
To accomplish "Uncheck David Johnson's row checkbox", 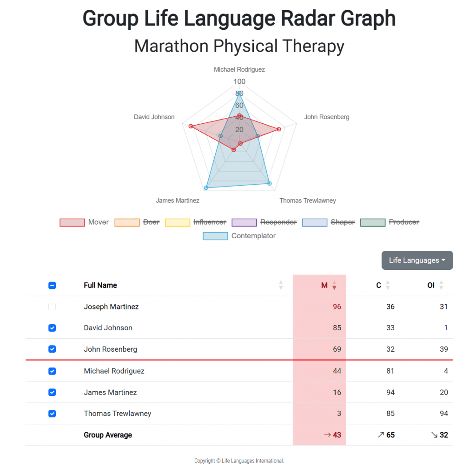I will click(x=52, y=328).
